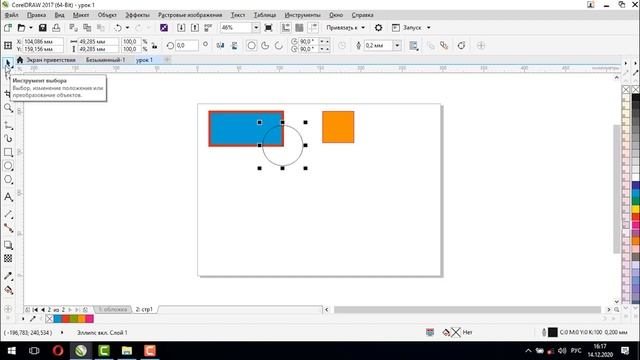Select the Artistic Media curve tool

[8, 139]
